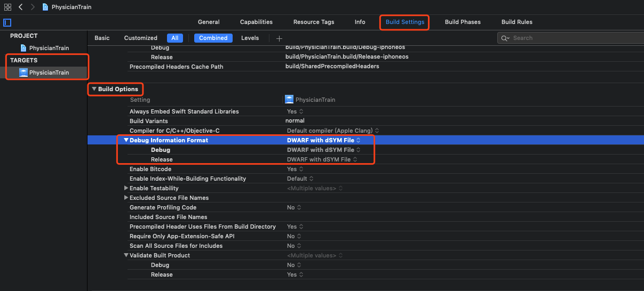Click the Setting column header

tap(140, 100)
